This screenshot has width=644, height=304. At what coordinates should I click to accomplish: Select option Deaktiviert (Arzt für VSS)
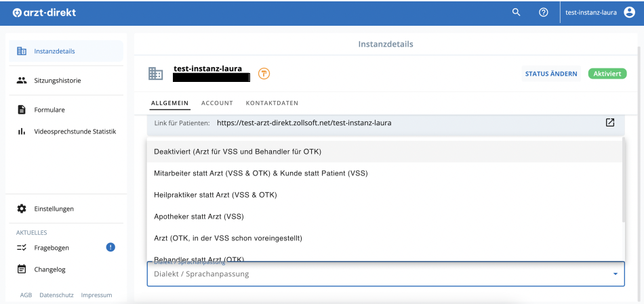click(x=237, y=151)
